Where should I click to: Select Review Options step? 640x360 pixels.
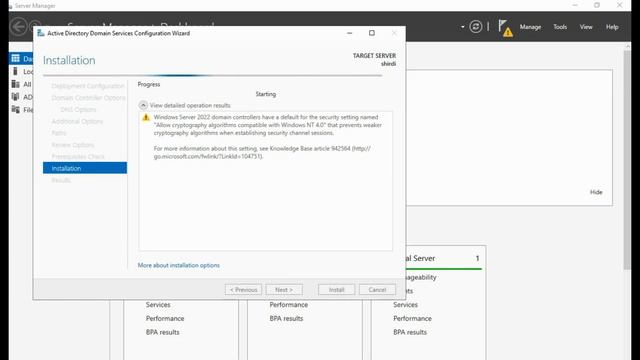[73, 145]
